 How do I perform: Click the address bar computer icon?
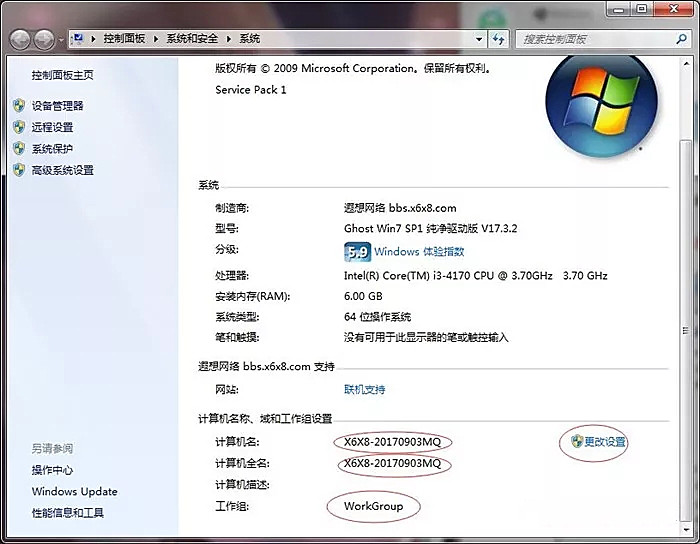tap(78, 39)
